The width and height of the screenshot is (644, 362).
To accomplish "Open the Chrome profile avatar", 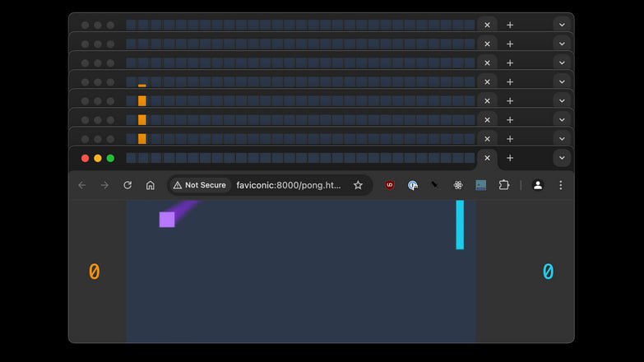I will [538, 185].
